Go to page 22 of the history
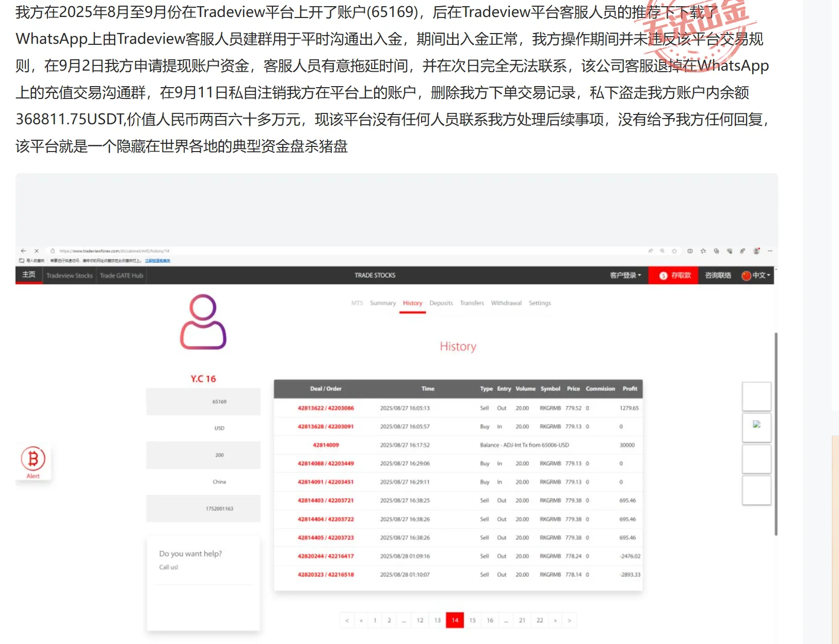Screen dimensions: 839x644 tap(540, 620)
